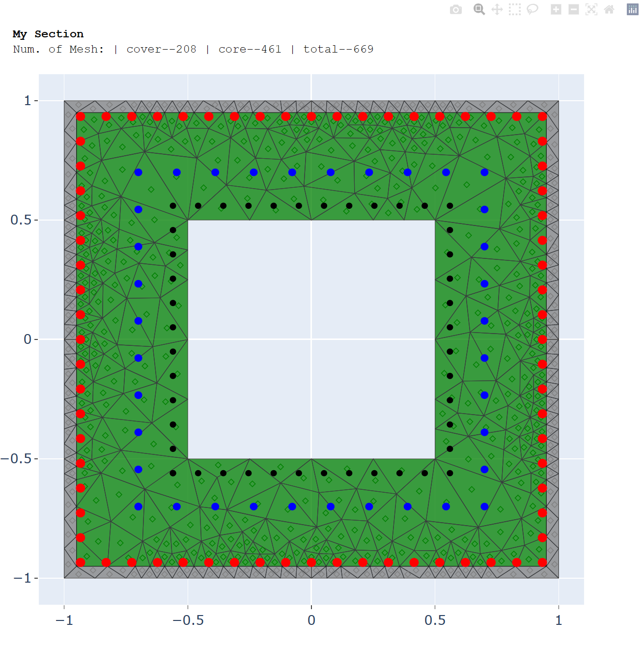This screenshot has width=644, height=646.
Task: Select the Zoom magnifier tool
Action: tap(479, 9)
